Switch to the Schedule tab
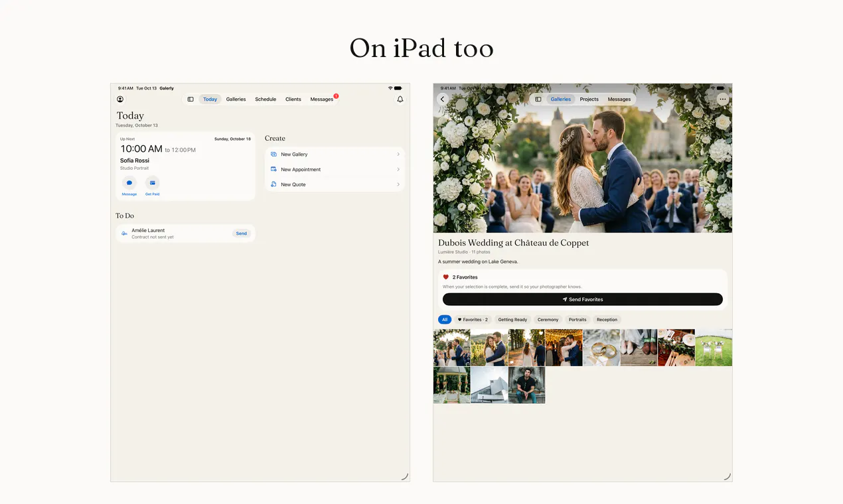 point(266,99)
